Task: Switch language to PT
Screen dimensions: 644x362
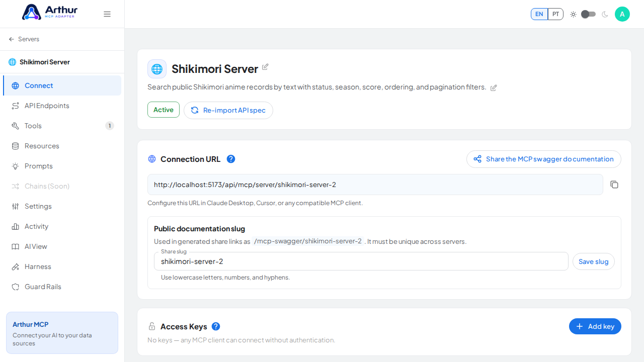Action: pos(555,14)
